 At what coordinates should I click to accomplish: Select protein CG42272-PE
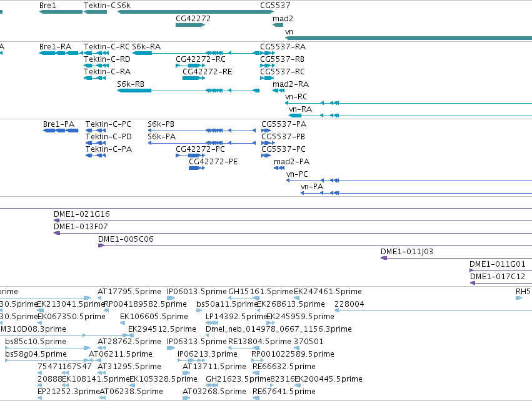(197, 168)
